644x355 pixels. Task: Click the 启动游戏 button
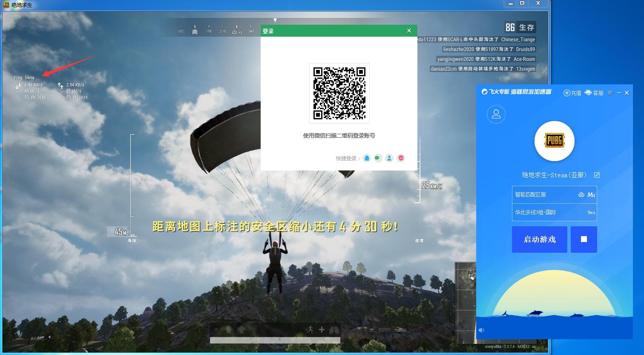point(540,240)
